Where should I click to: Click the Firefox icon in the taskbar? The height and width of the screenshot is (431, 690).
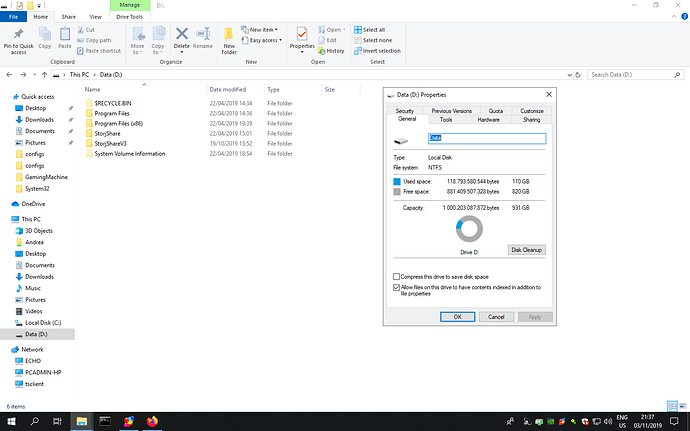coord(152,421)
